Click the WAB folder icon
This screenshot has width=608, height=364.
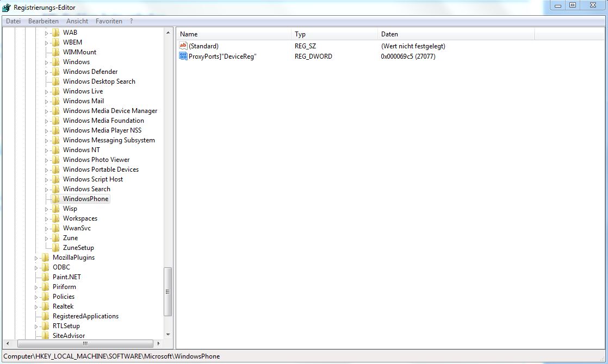[56, 32]
